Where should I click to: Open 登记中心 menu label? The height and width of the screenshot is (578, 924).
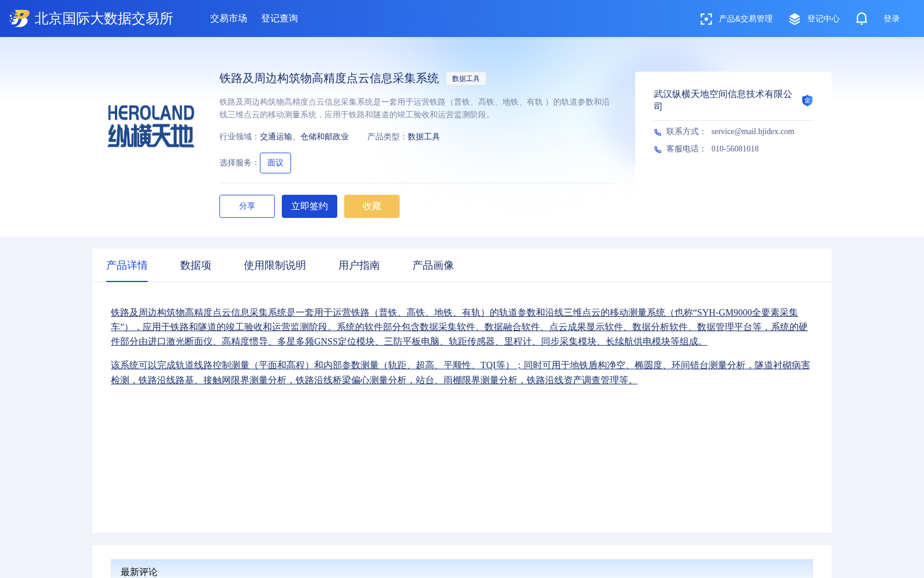(x=824, y=19)
